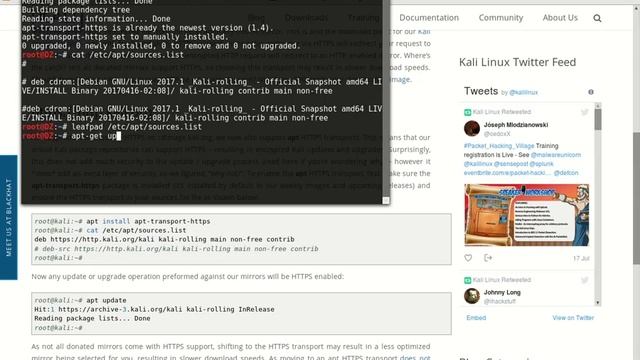Like the tweet with heart icon
The width and height of the screenshot is (640, 360).
[x=468, y=258]
